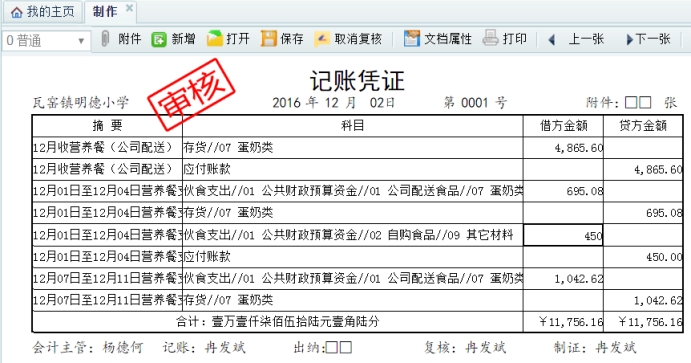Click the 新增 toolbar label
This screenshot has width=691, height=363.
click(x=183, y=39)
